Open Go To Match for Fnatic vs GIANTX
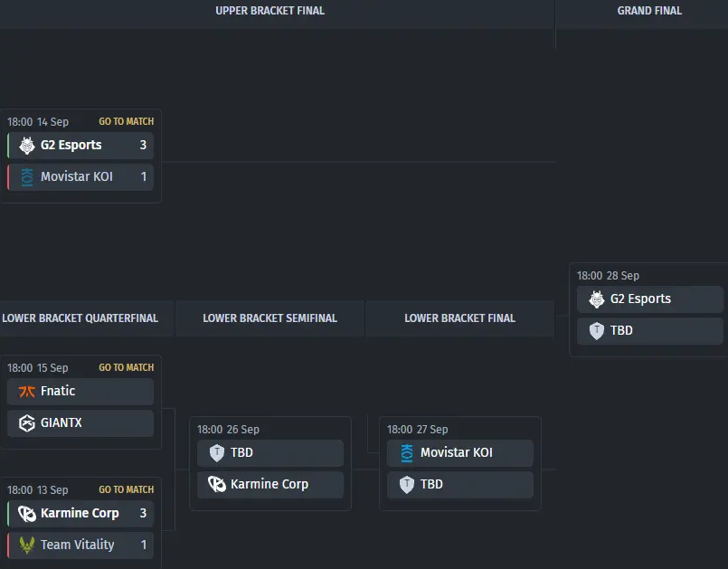This screenshot has width=728, height=569. pos(126,367)
